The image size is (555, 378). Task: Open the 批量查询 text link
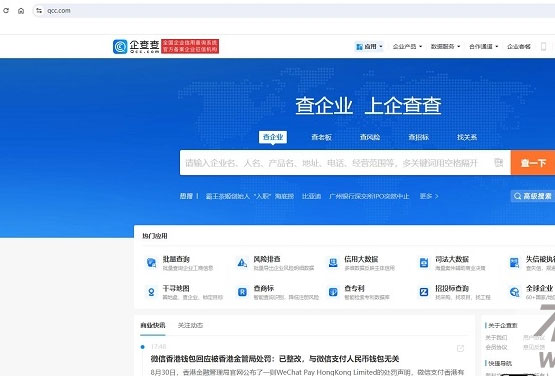[x=176, y=259]
